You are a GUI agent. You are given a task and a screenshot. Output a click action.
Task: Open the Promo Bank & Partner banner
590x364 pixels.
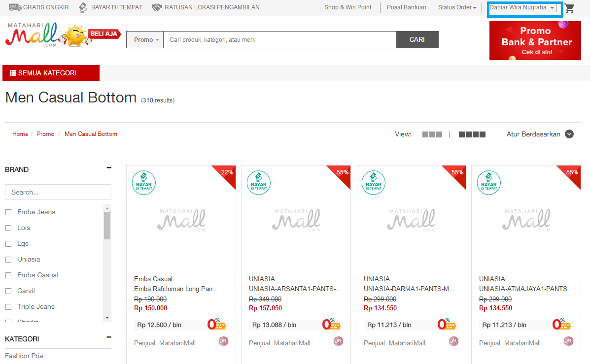pos(535,40)
